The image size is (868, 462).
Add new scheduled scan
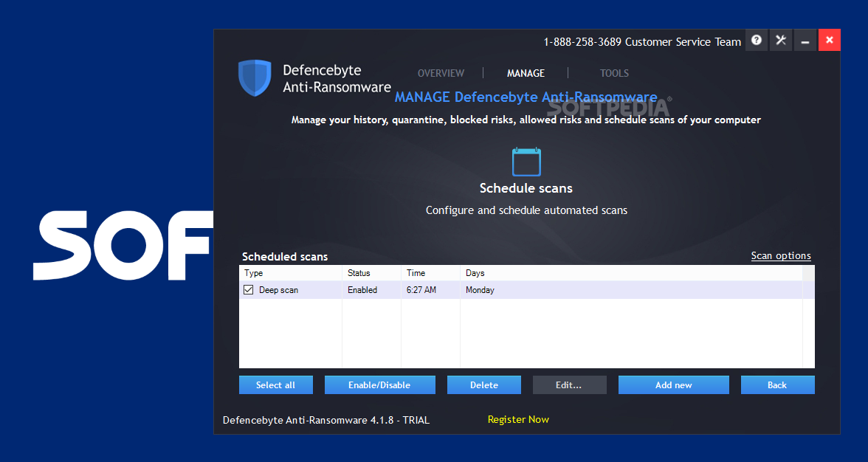coord(673,385)
